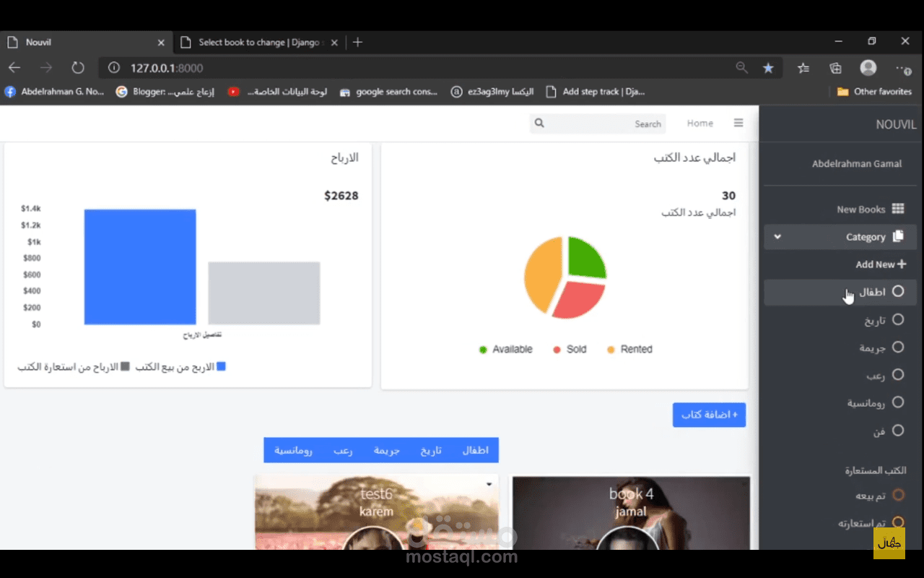Select جريمة category in sidebar

(841, 348)
